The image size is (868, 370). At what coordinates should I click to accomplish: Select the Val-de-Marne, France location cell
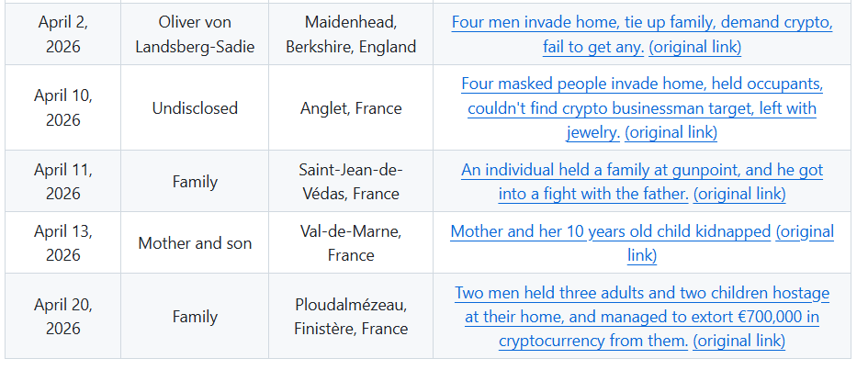(x=350, y=243)
